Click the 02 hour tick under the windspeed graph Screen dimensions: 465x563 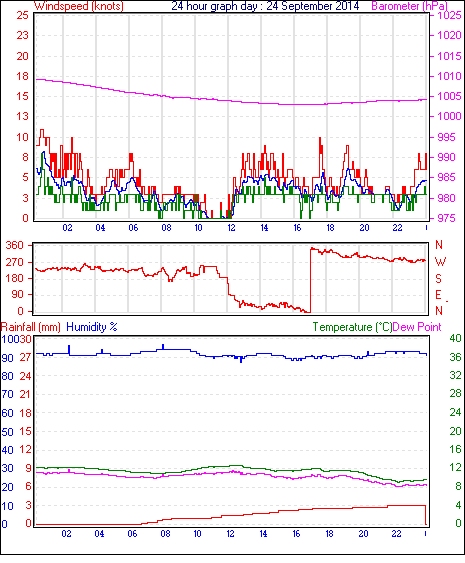[x=67, y=228]
